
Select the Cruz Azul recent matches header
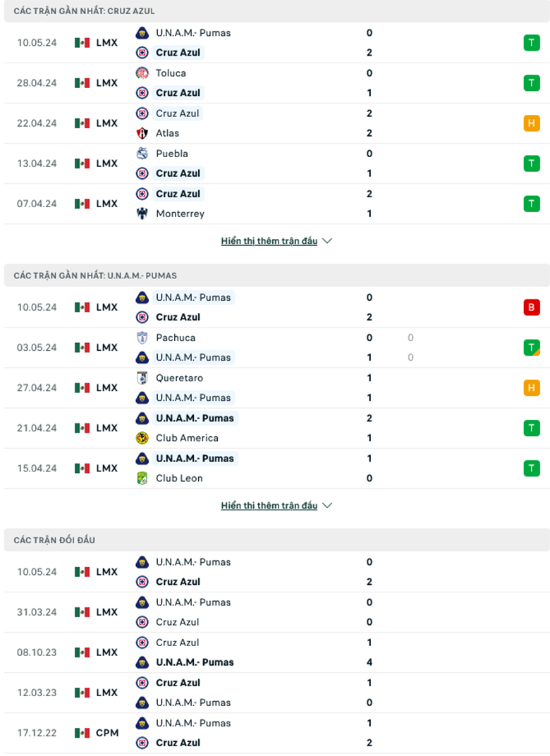(x=85, y=11)
